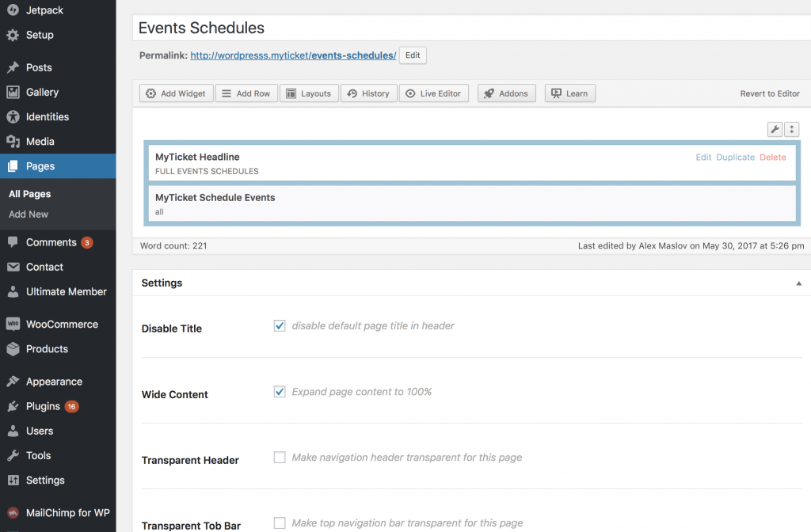Click the Products box icon
Image resolution: width=811 pixels, height=532 pixels.
click(x=13, y=349)
